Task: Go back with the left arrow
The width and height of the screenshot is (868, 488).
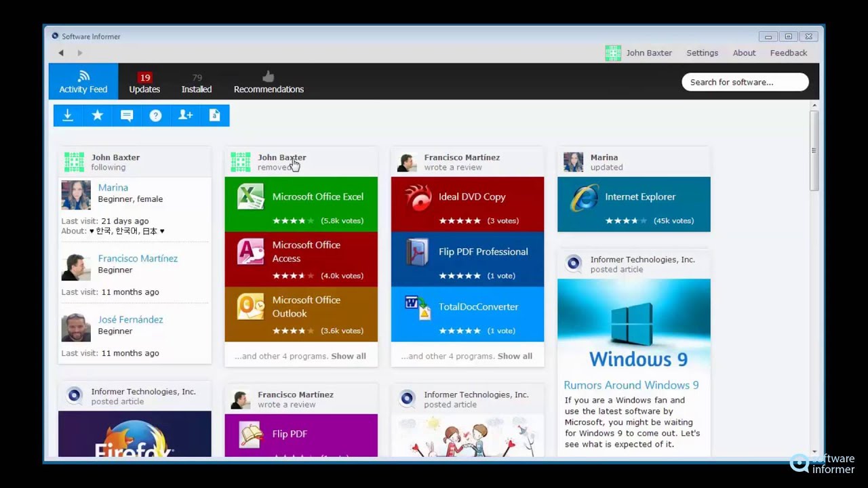Action: (61, 53)
